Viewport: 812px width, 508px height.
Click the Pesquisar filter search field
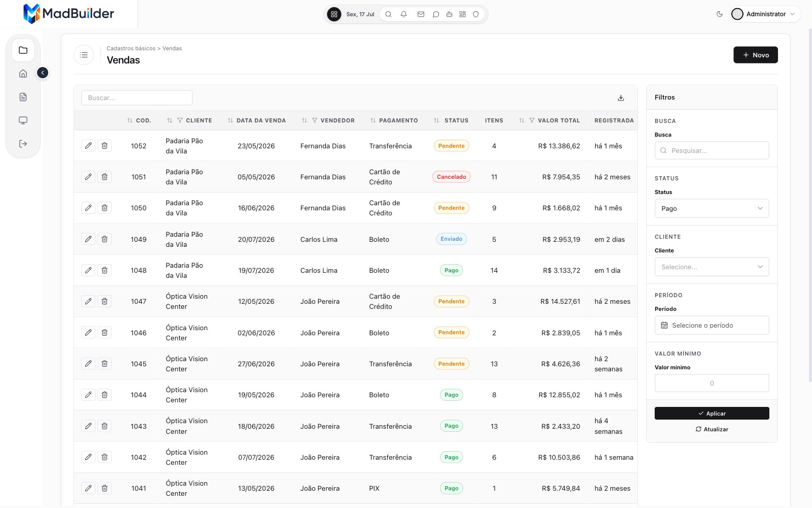pyautogui.click(x=712, y=150)
